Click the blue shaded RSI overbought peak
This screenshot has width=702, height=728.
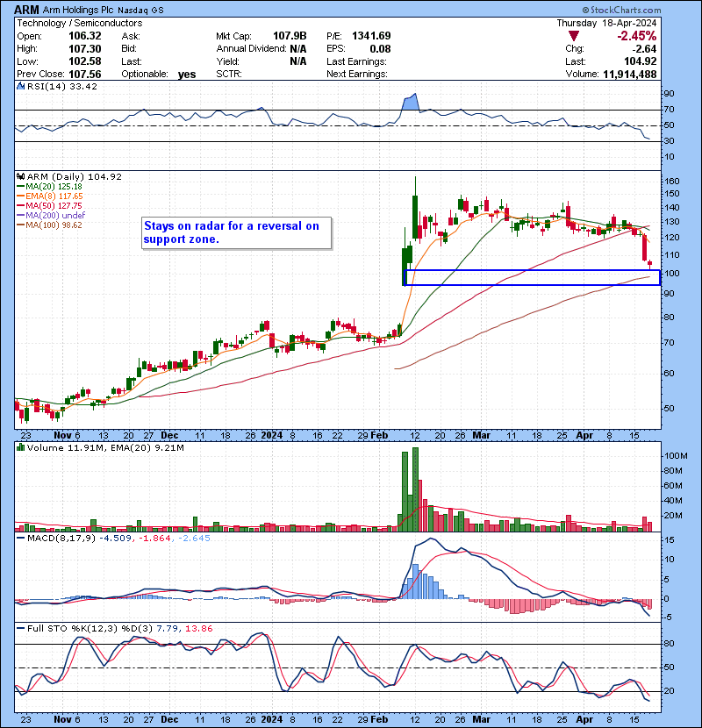coord(409,102)
